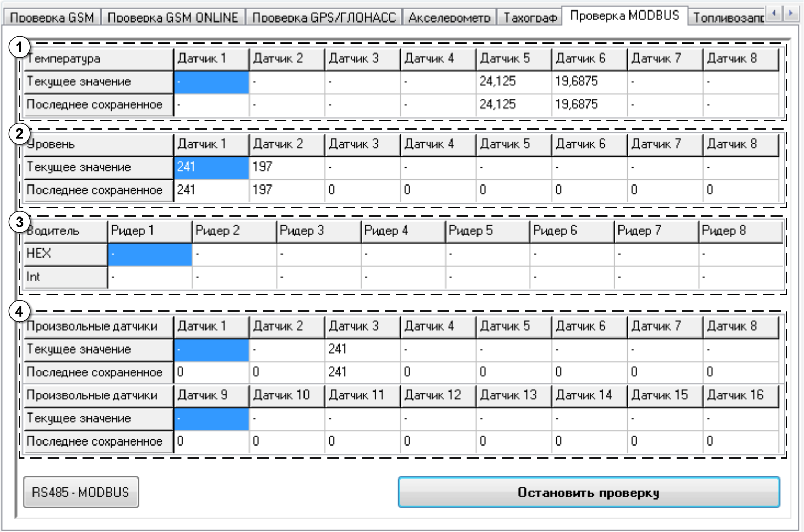
Task: Click the Остановить проверку button
Action: pos(589,492)
